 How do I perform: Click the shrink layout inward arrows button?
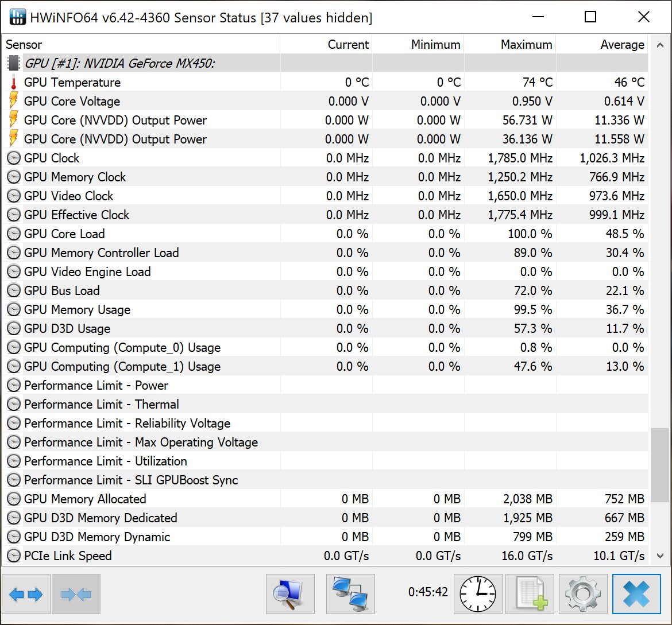(x=76, y=594)
